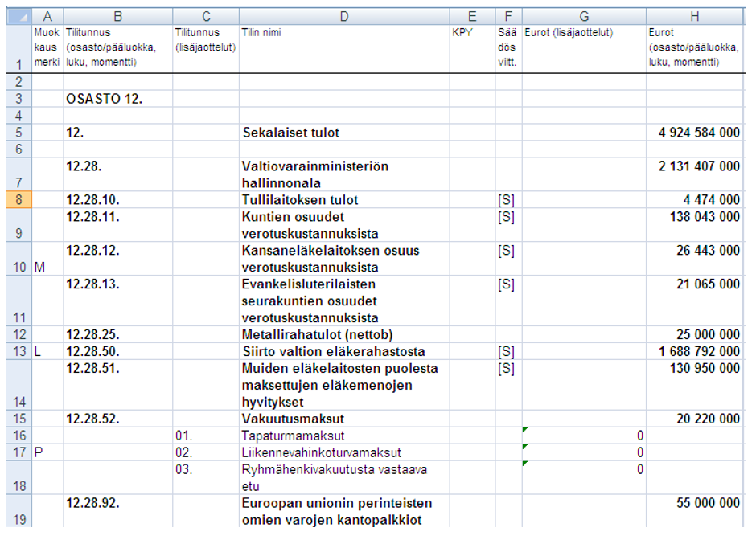Select column G header
756x544 pixels.
[584, 15]
